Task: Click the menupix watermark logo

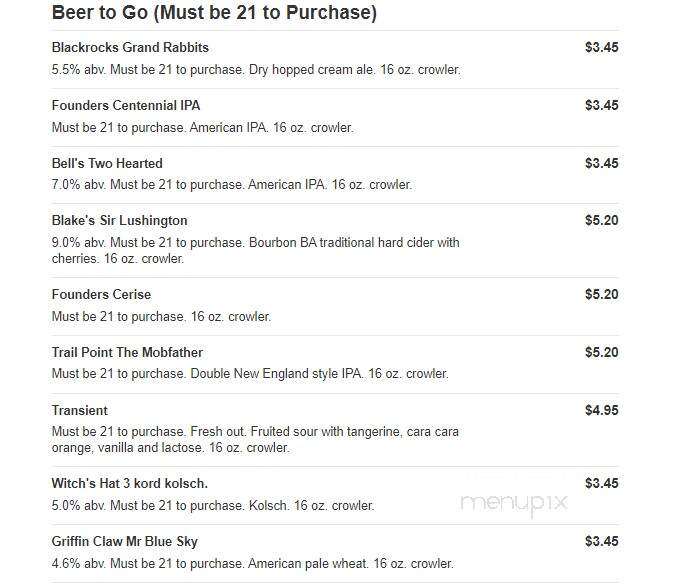Action: pos(514,504)
